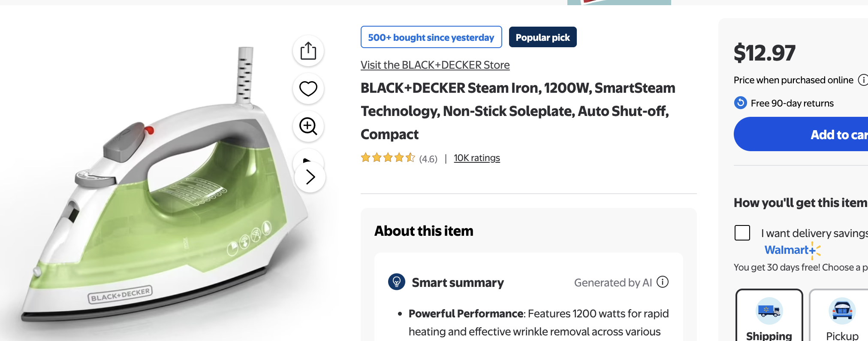Click the zoom-in magnifier icon

click(x=308, y=126)
